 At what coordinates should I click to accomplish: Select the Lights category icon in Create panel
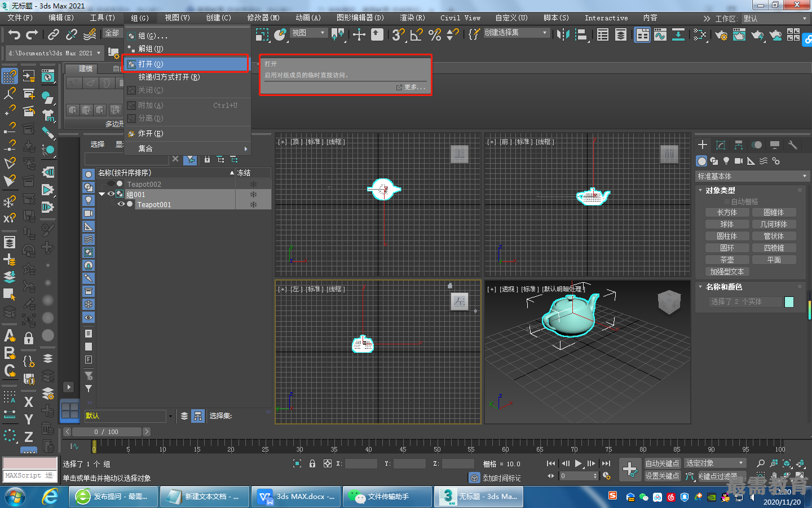click(x=726, y=161)
